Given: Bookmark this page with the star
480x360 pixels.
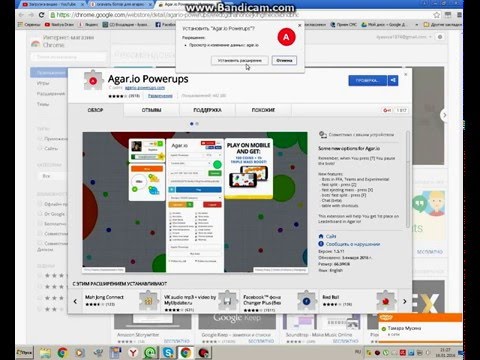Looking at the screenshot, I should click(x=437, y=15).
